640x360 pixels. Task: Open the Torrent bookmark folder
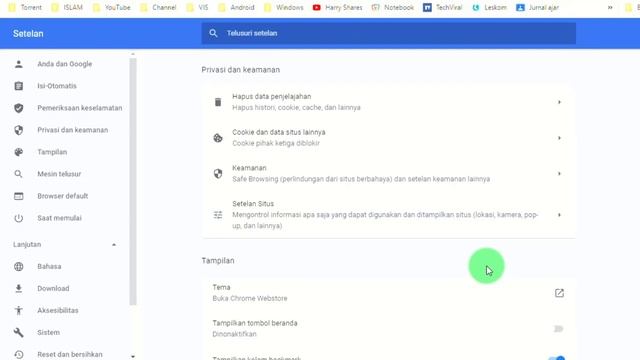pos(25,7)
